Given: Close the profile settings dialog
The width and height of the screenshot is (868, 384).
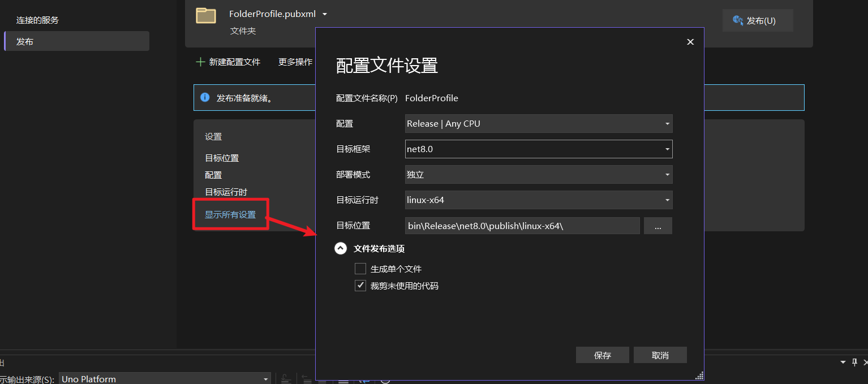Looking at the screenshot, I should (690, 42).
